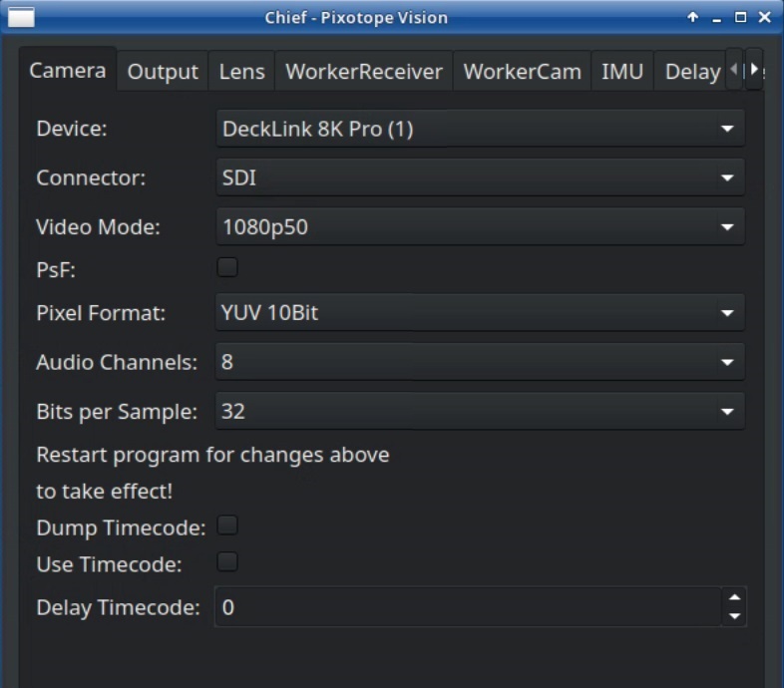This screenshot has width=784, height=688.
Task: Switch to the Output tab
Action: point(163,72)
